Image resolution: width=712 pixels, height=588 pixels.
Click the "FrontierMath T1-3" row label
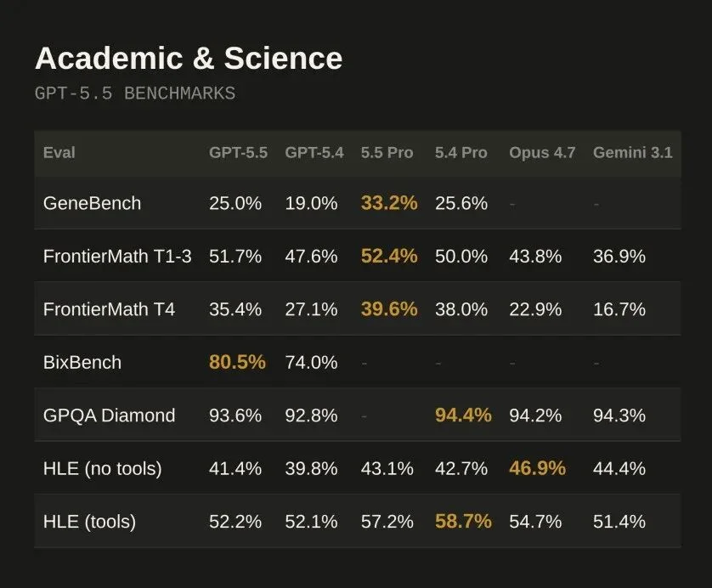[x=117, y=257]
